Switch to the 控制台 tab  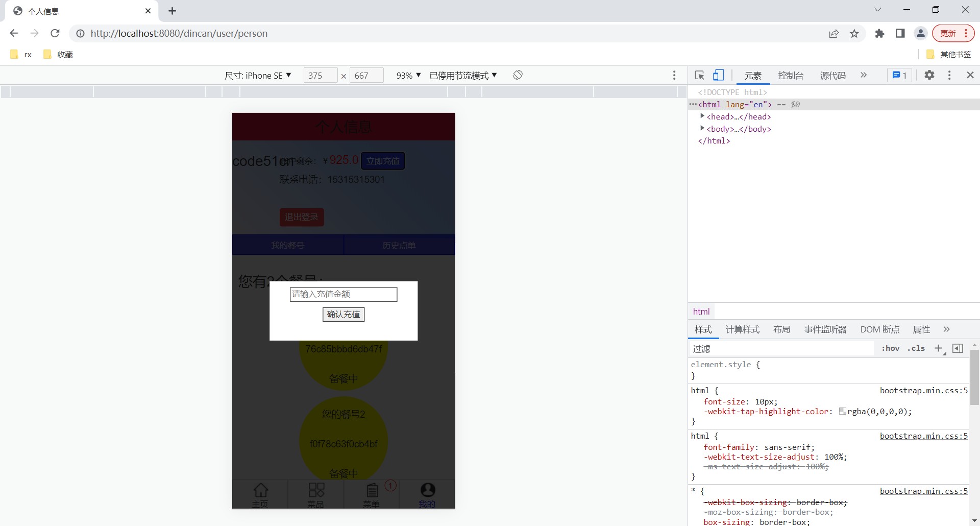[791, 76]
